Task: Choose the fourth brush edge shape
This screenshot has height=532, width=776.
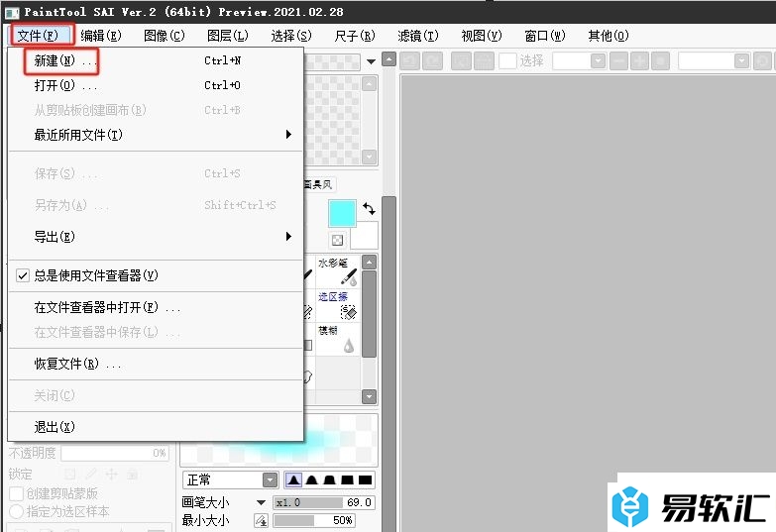Action: pyautogui.click(x=348, y=479)
